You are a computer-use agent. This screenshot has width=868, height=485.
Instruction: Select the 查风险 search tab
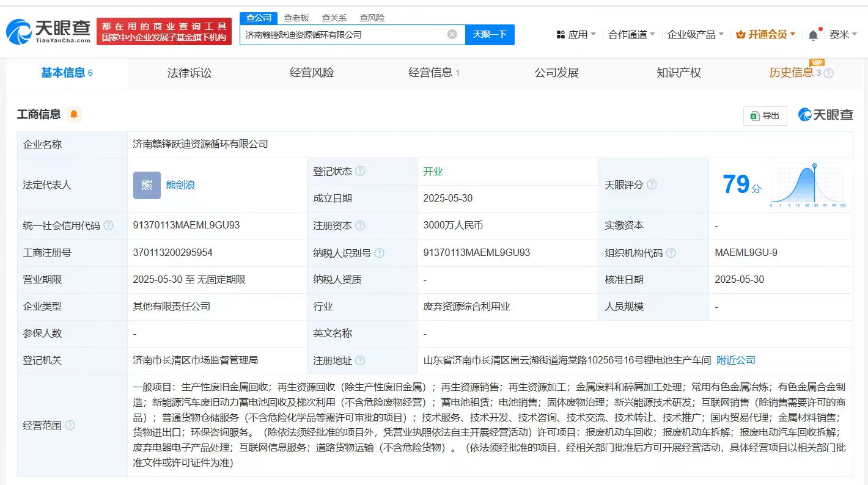click(x=372, y=18)
